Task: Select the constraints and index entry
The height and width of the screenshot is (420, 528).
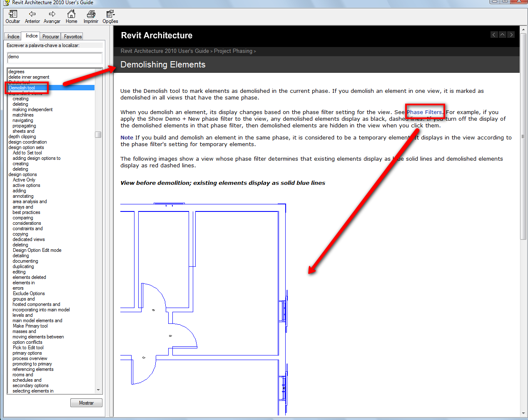Action: [x=27, y=229]
